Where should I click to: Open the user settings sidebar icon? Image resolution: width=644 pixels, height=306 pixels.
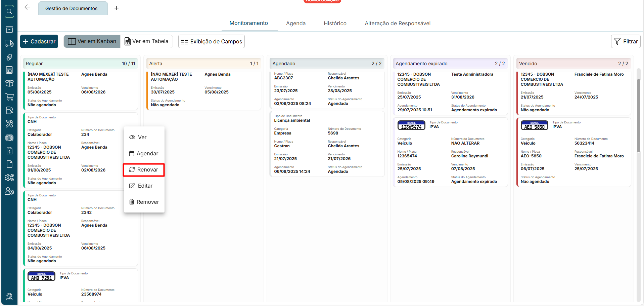point(9,191)
